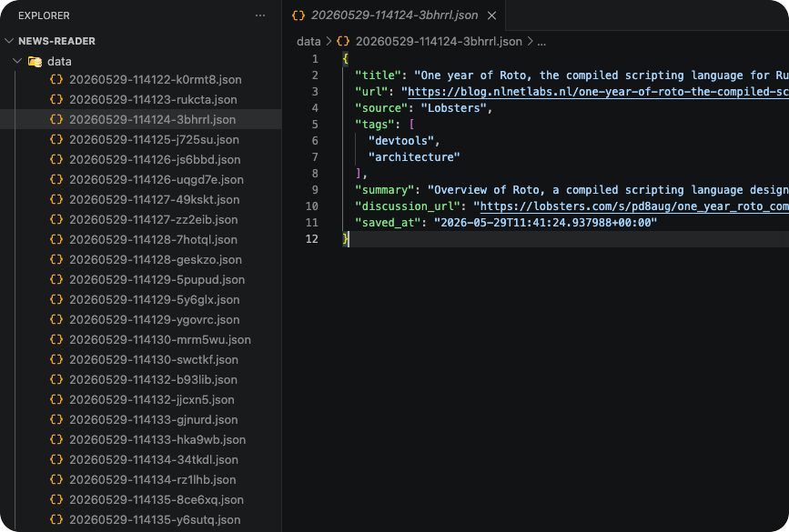Open 20260529-114129-ygovrc.json file
This screenshot has width=789, height=532.
(x=141, y=319)
